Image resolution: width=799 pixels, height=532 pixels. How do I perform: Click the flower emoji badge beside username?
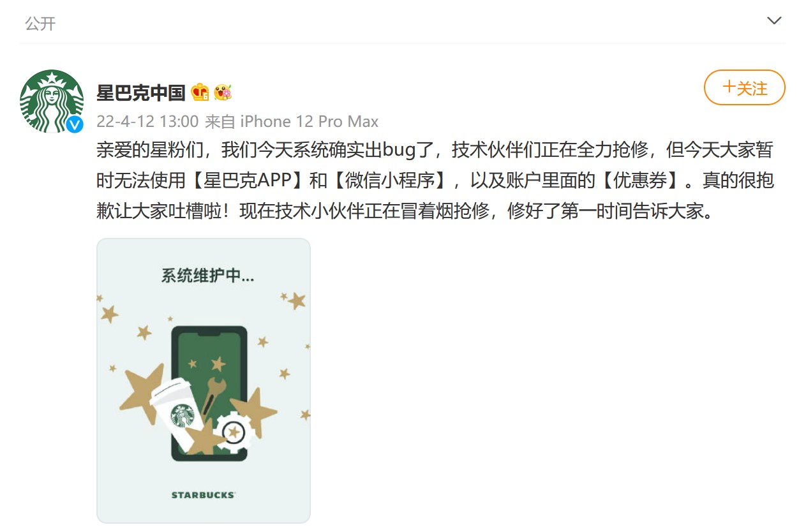pyautogui.click(x=223, y=92)
